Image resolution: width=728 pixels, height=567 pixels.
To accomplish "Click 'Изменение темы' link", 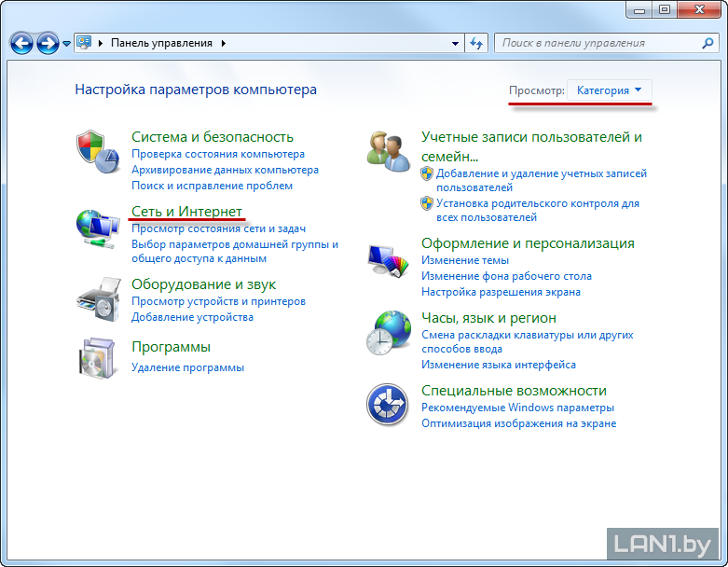I will 465,260.
